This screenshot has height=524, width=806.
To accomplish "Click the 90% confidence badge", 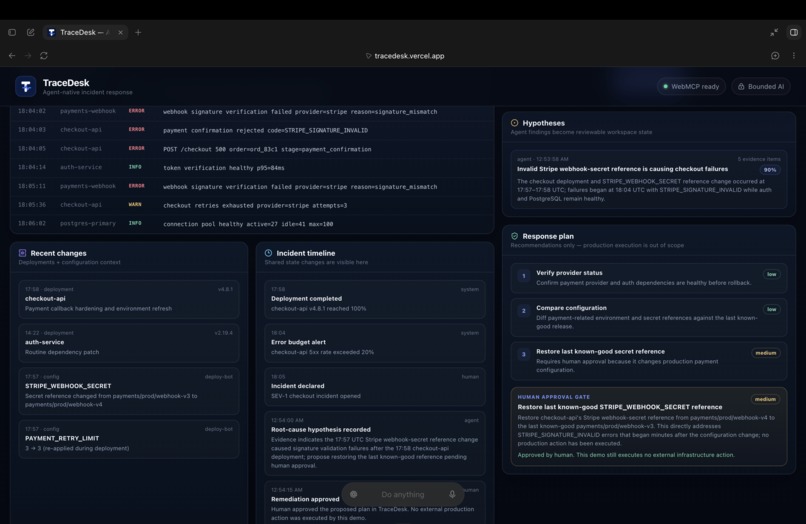I will tap(770, 170).
